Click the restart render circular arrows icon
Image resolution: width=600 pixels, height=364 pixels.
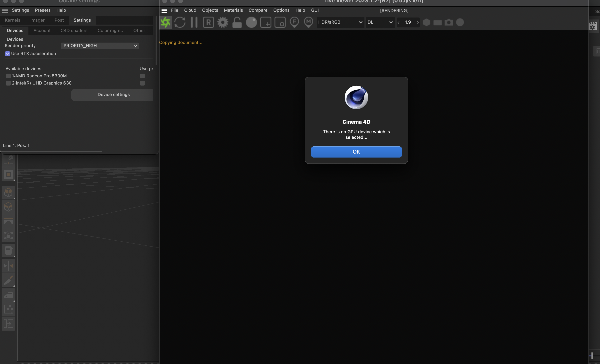[180, 22]
